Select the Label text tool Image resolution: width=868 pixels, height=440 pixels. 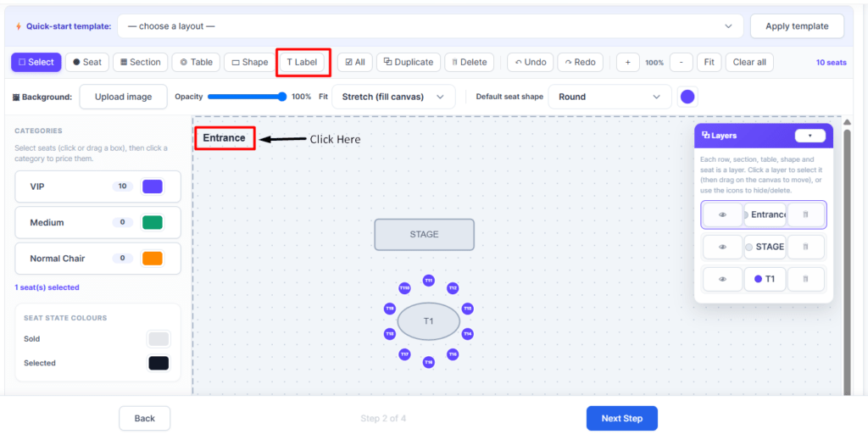coord(302,62)
